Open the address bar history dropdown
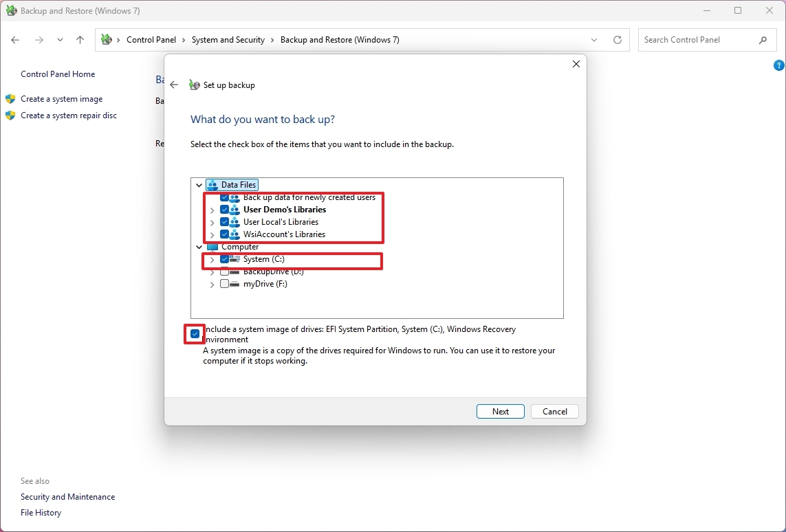Viewport: 786px width, 532px height. 594,40
